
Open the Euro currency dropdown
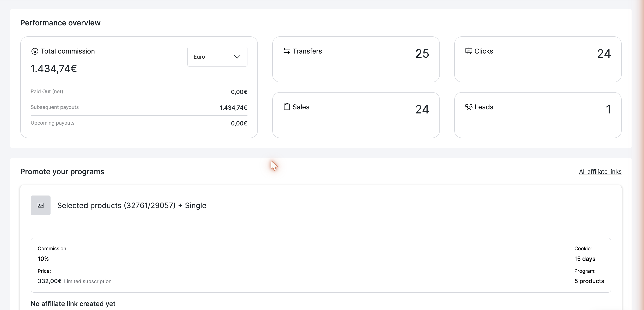217,57
